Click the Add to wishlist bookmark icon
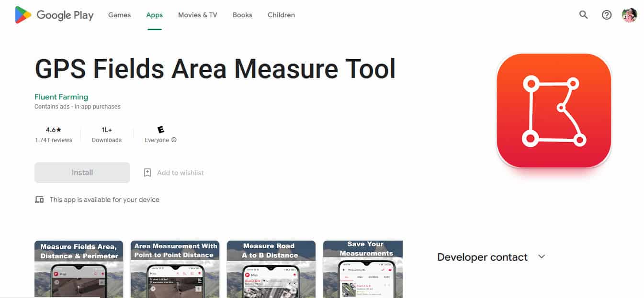 click(147, 173)
